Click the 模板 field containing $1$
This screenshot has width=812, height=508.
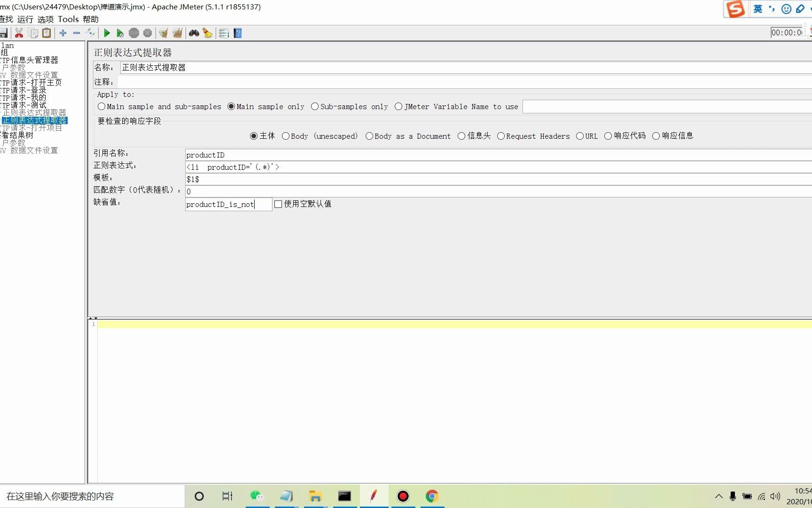pyautogui.click(x=499, y=179)
